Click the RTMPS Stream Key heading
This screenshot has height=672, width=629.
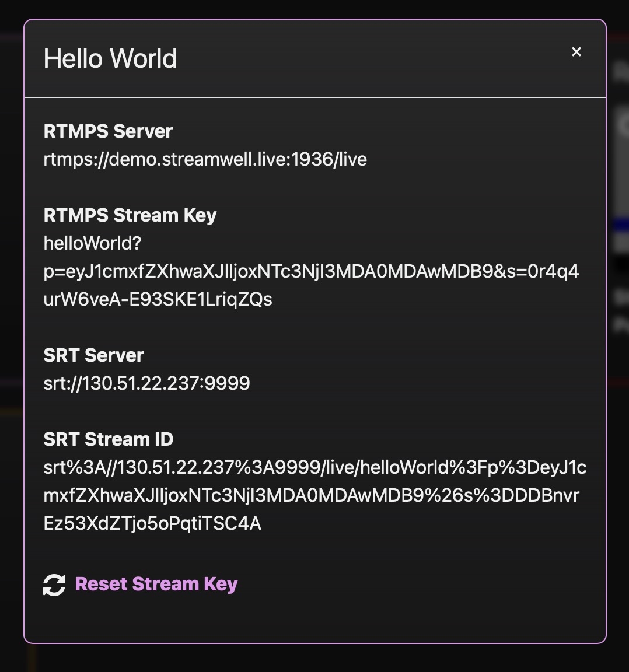tap(130, 215)
